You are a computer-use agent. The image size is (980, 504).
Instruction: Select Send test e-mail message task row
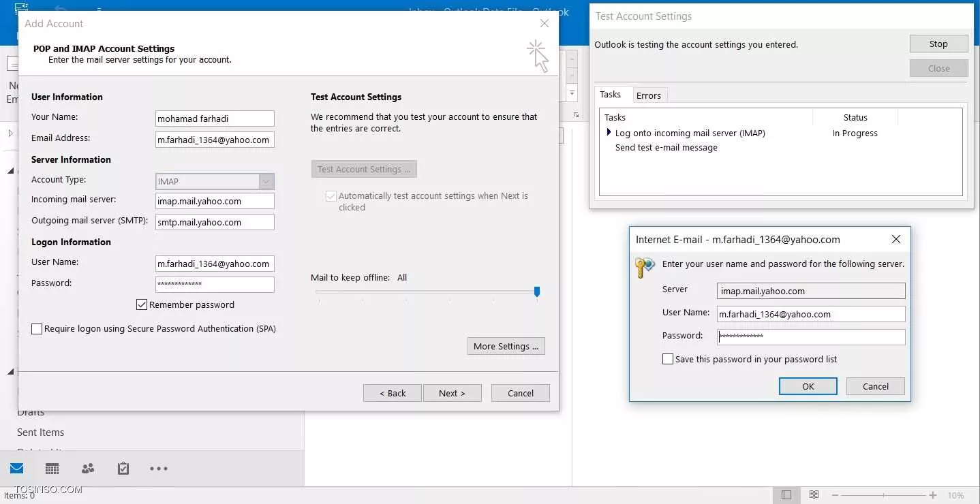coord(667,147)
